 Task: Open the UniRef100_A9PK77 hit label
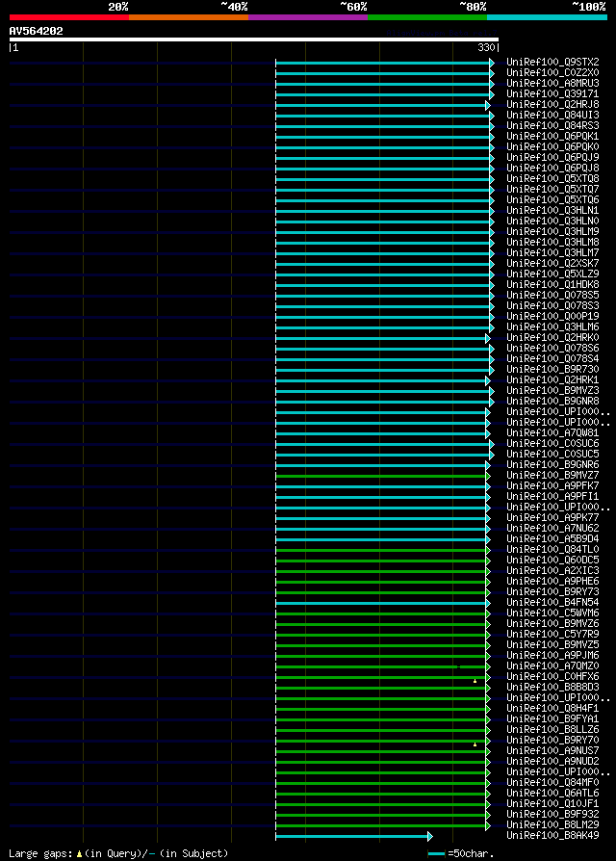pos(552,518)
